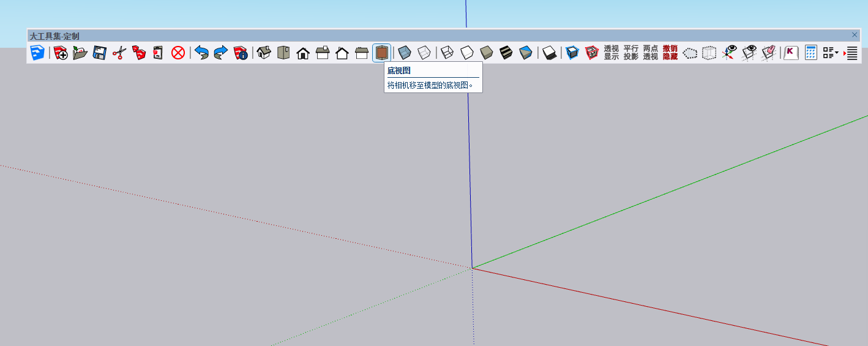Viewport: 868px width, 346px height.
Task: Click the red-arrow lines list icon
Action: [x=850, y=53]
